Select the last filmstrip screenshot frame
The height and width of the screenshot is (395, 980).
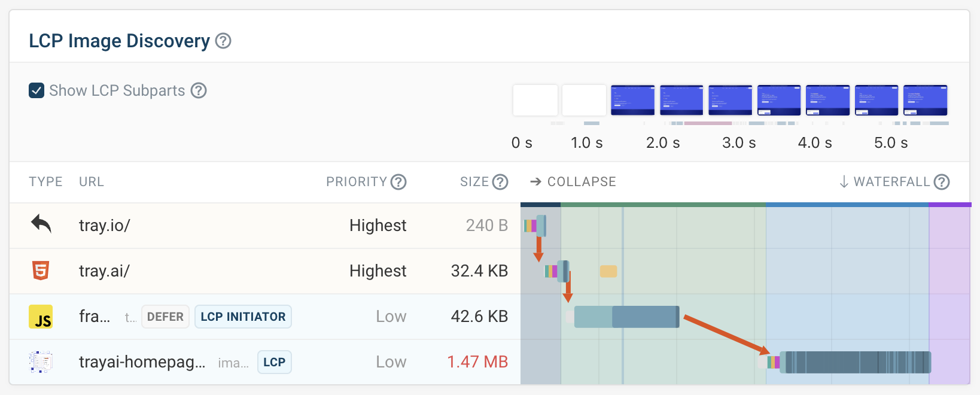click(925, 100)
